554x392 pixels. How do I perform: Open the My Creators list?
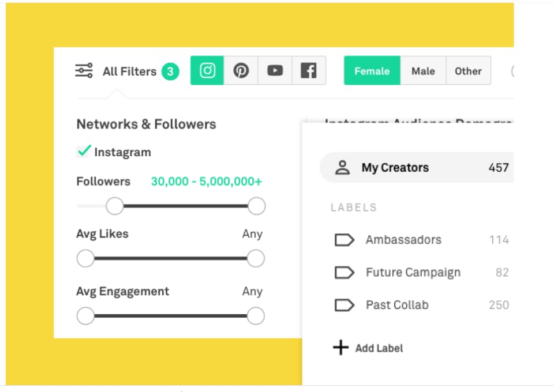(x=395, y=168)
